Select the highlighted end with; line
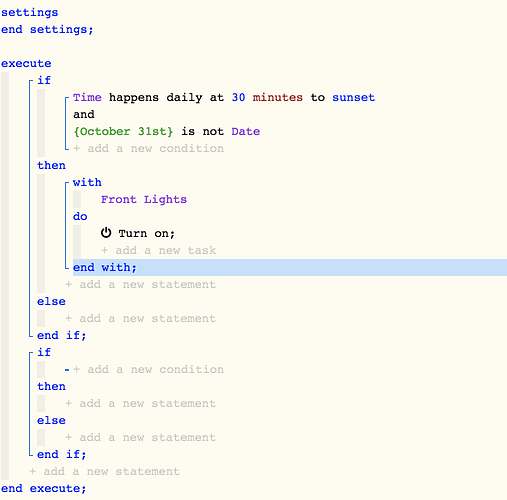 290,267
